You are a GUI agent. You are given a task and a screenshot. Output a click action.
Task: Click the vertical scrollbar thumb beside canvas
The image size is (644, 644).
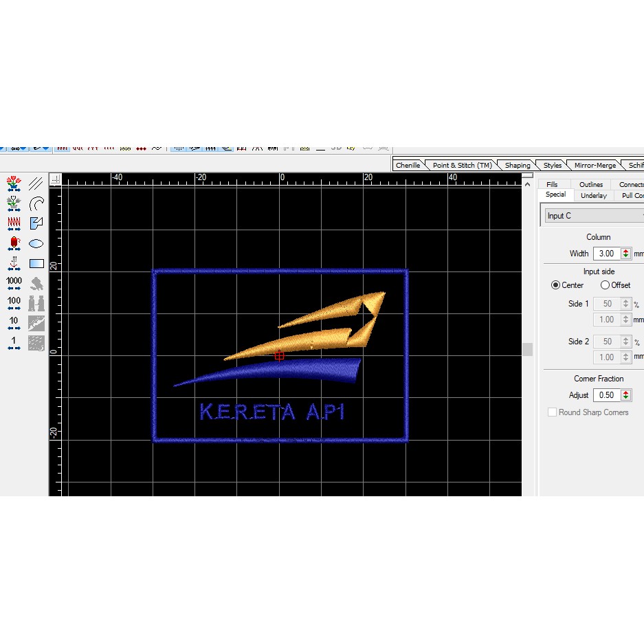point(527,349)
